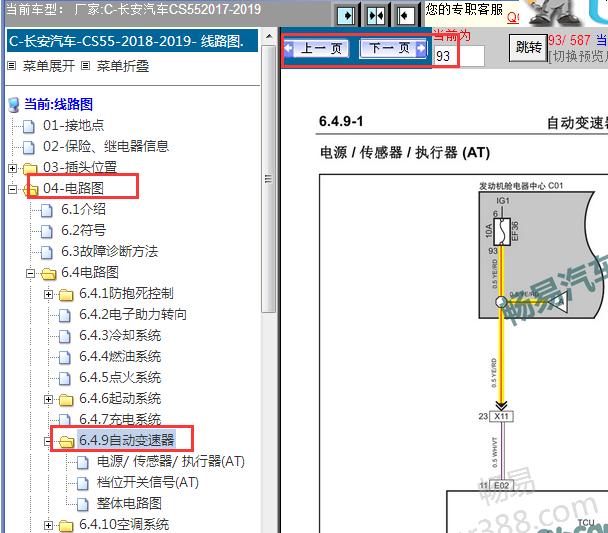The height and width of the screenshot is (533, 608).
Task: Click the page icon of 01-接地点
Action: (29, 127)
